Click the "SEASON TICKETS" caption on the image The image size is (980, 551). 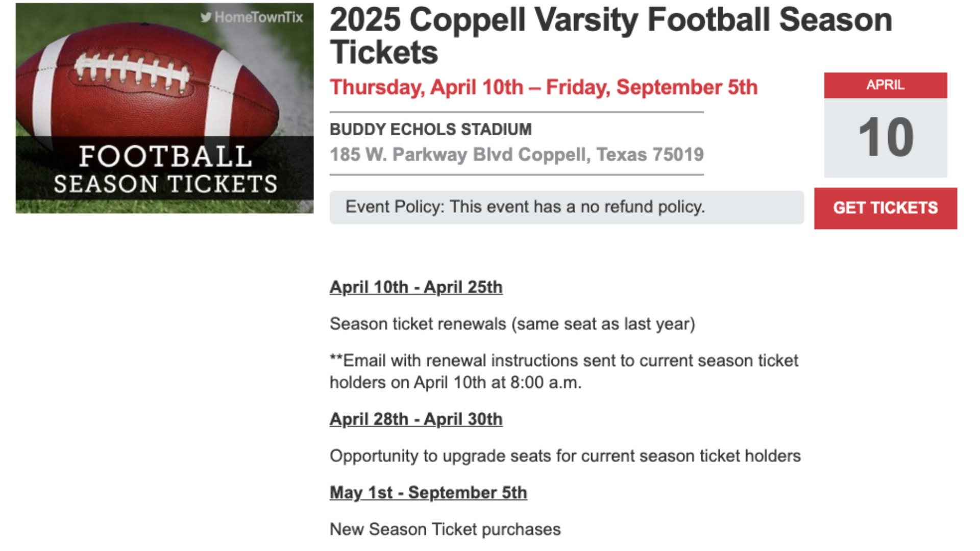165,184
